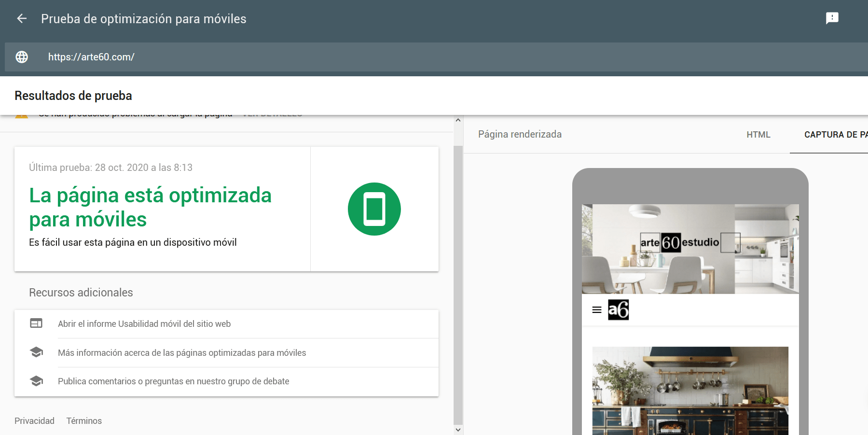This screenshot has height=435, width=868.
Task: Open the send feedback icon
Action: [x=832, y=18]
